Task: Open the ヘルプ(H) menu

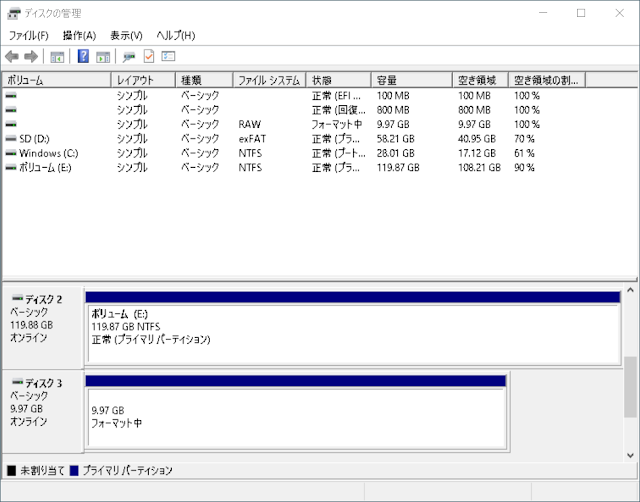Action: point(176,36)
